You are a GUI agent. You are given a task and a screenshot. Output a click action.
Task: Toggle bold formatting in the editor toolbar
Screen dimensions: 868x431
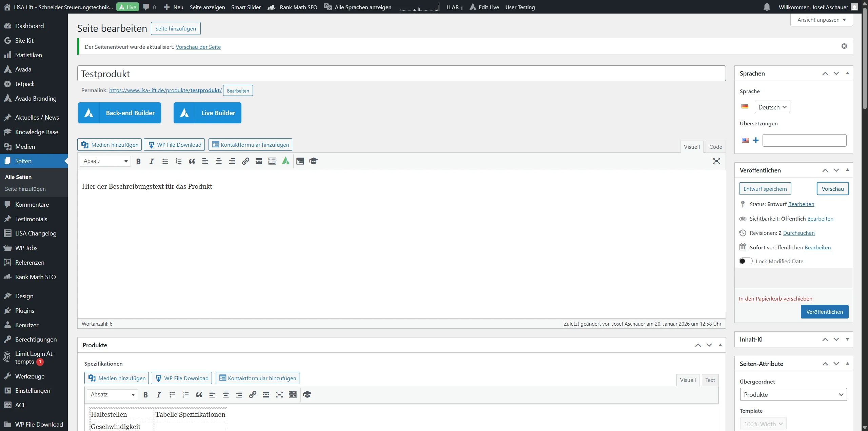pyautogui.click(x=138, y=161)
